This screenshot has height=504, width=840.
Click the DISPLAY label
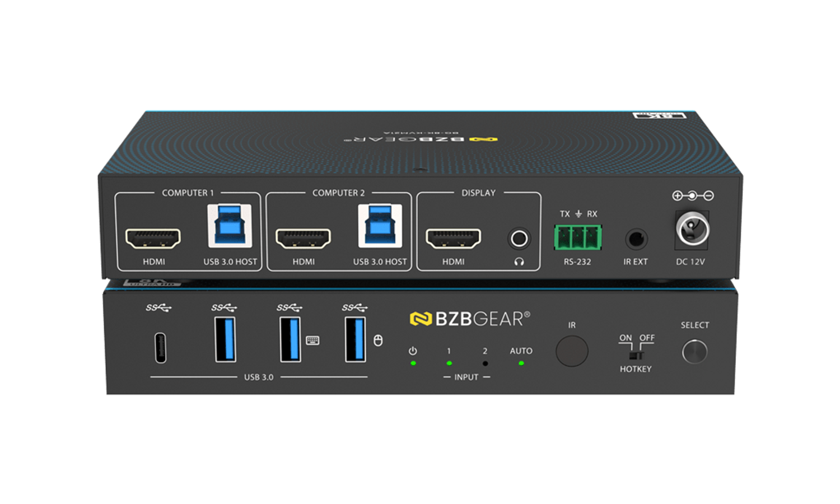pos(478,193)
